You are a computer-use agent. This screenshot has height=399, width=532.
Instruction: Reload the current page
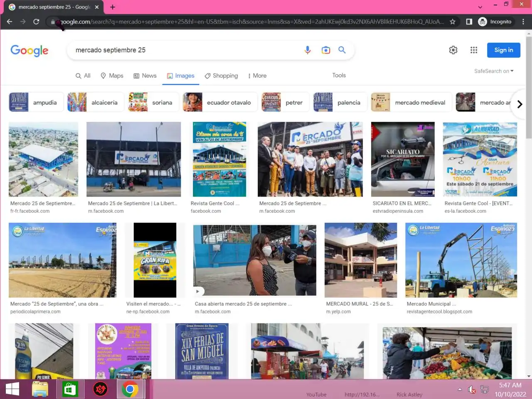click(36, 22)
